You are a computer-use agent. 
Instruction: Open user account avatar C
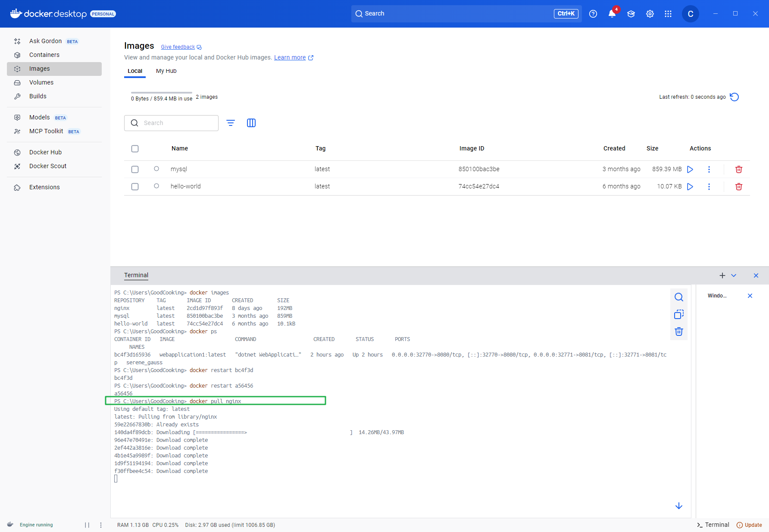click(x=691, y=14)
